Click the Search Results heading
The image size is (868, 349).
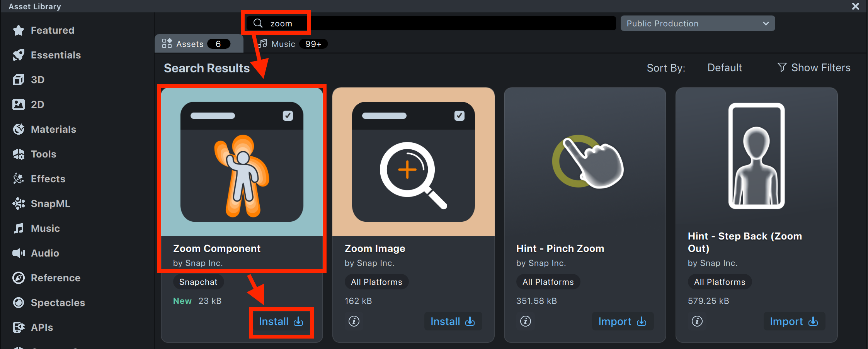click(x=207, y=68)
